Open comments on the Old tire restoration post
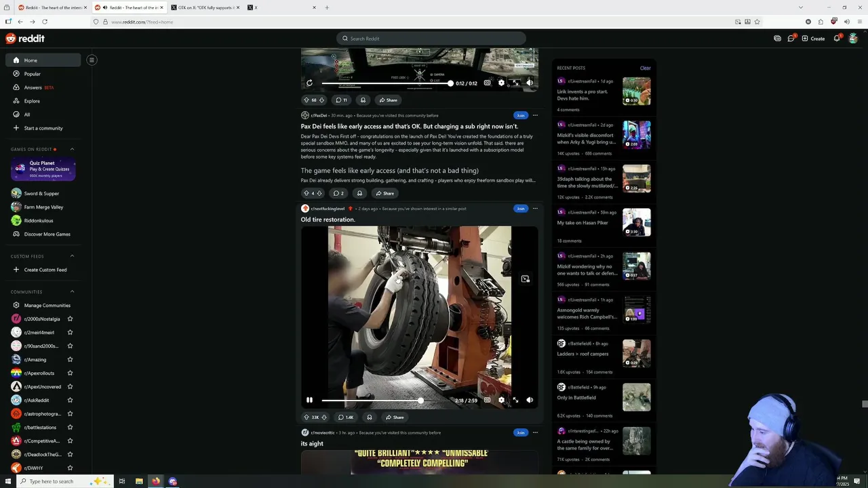Image resolution: width=868 pixels, height=488 pixels. 345,418
